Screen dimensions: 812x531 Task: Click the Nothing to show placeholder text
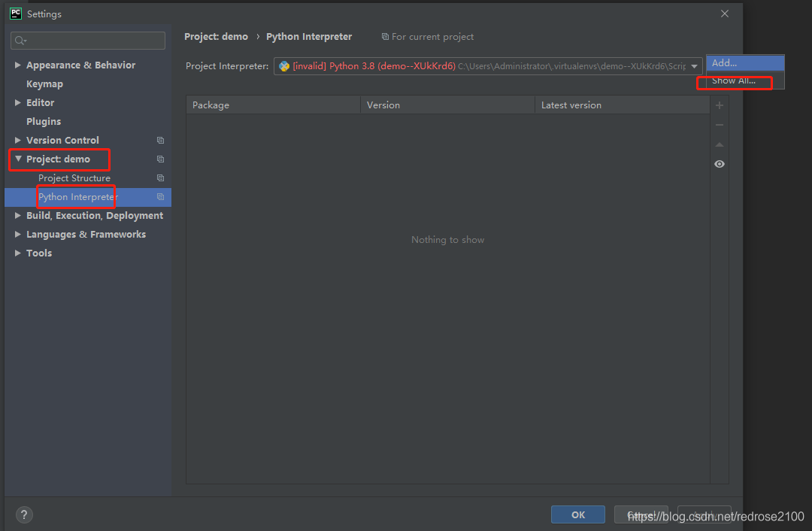448,240
